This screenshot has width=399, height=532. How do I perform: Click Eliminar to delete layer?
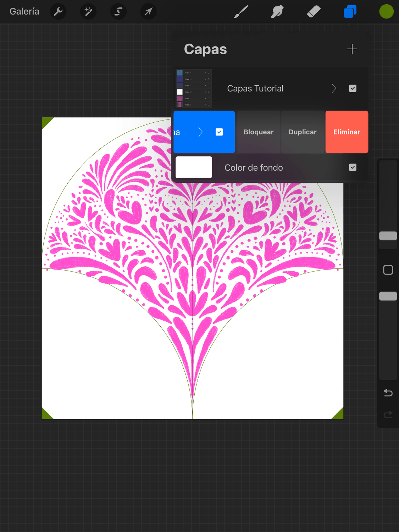(347, 132)
